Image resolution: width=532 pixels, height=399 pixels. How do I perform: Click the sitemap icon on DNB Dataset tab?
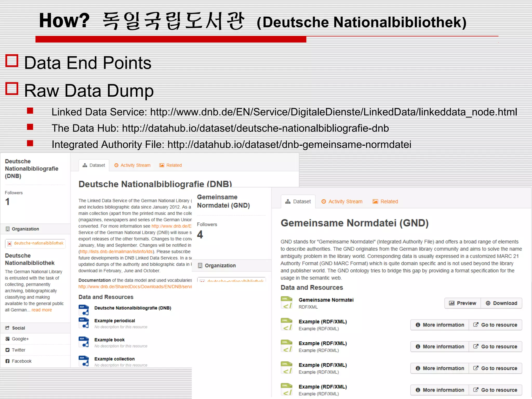85,165
